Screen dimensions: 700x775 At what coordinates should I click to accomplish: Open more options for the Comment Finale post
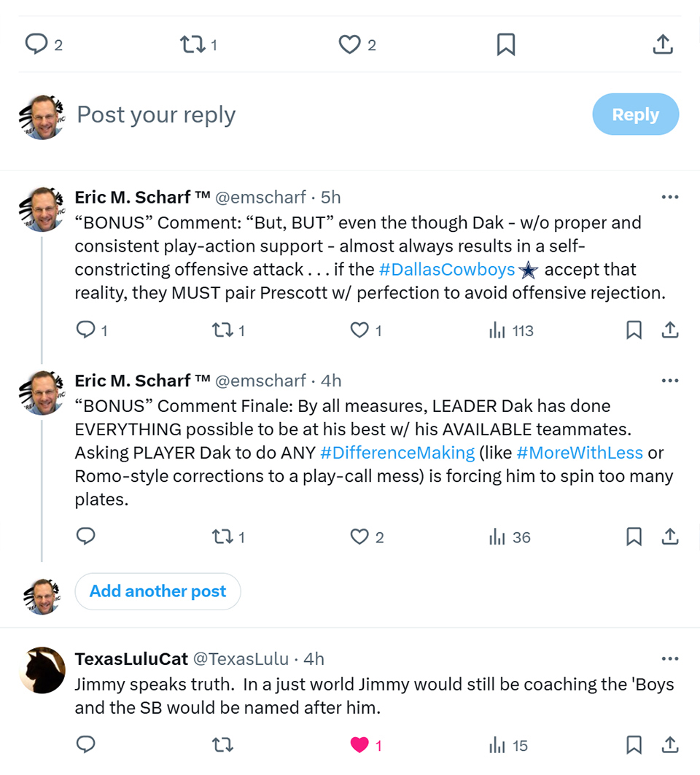[x=670, y=381]
